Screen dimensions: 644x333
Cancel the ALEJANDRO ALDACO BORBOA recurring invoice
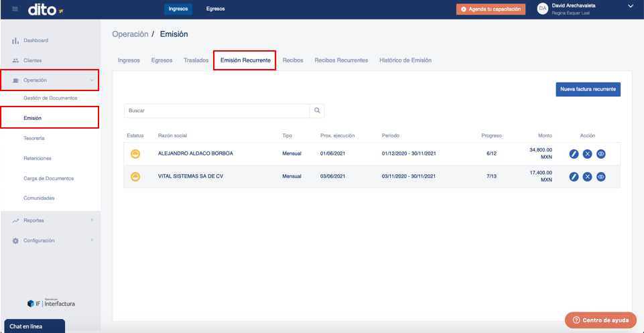(x=587, y=154)
